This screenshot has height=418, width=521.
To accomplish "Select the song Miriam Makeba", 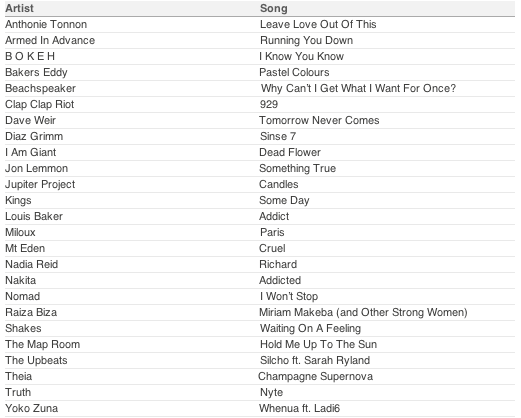I will pos(363,312).
